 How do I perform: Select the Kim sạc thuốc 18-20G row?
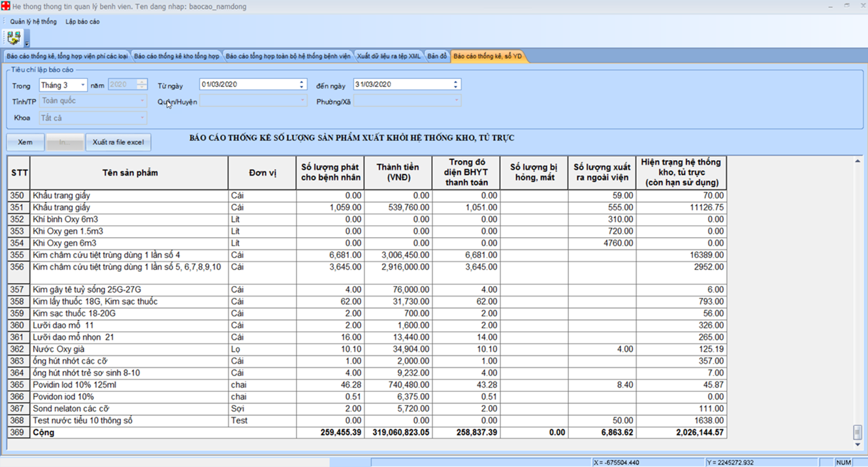point(367,314)
